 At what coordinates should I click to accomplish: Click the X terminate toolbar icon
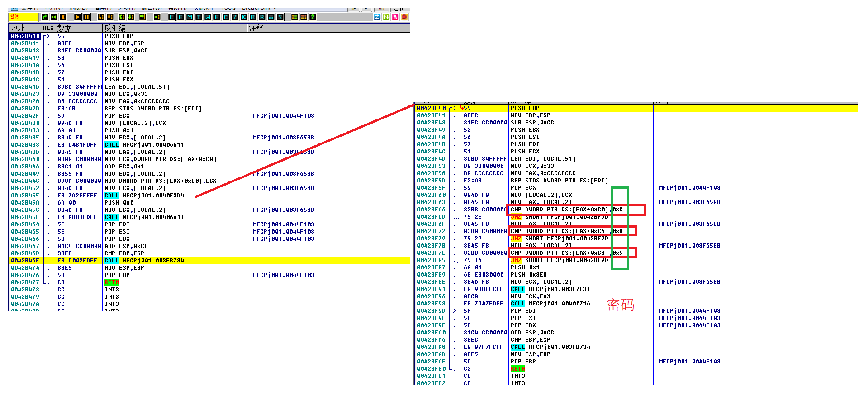point(63,17)
